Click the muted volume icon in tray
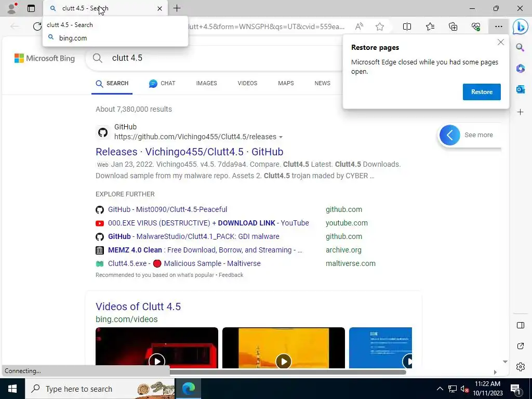Image resolution: width=532 pixels, height=399 pixels. [464, 389]
